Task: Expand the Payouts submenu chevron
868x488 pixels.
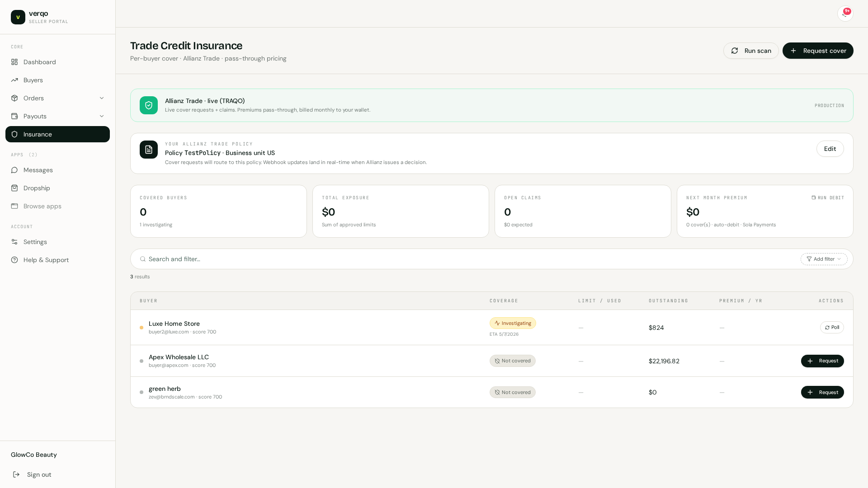Action: pyautogui.click(x=102, y=116)
